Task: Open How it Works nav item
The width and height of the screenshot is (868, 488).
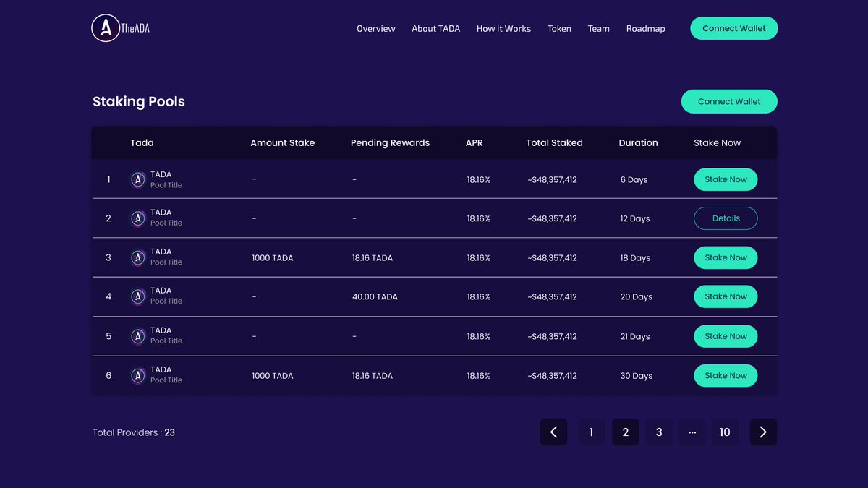Action: pyautogui.click(x=503, y=29)
